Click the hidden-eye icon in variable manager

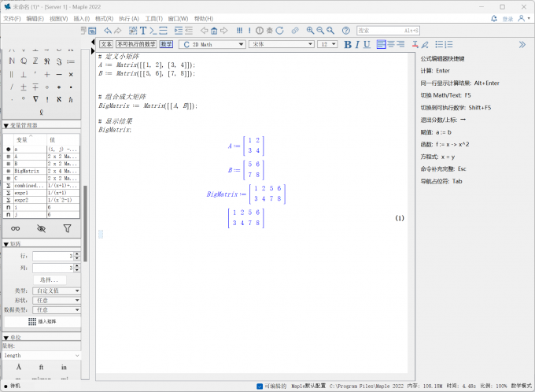[x=41, y=229]
